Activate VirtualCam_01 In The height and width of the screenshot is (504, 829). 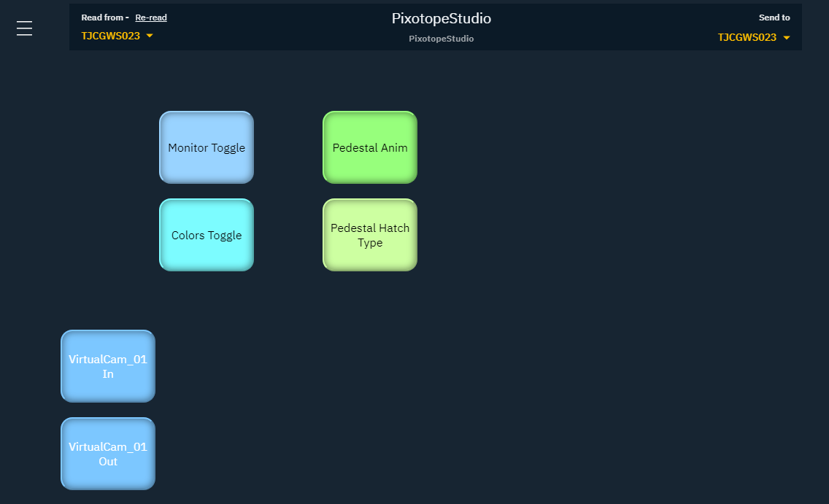pos(108,366)
